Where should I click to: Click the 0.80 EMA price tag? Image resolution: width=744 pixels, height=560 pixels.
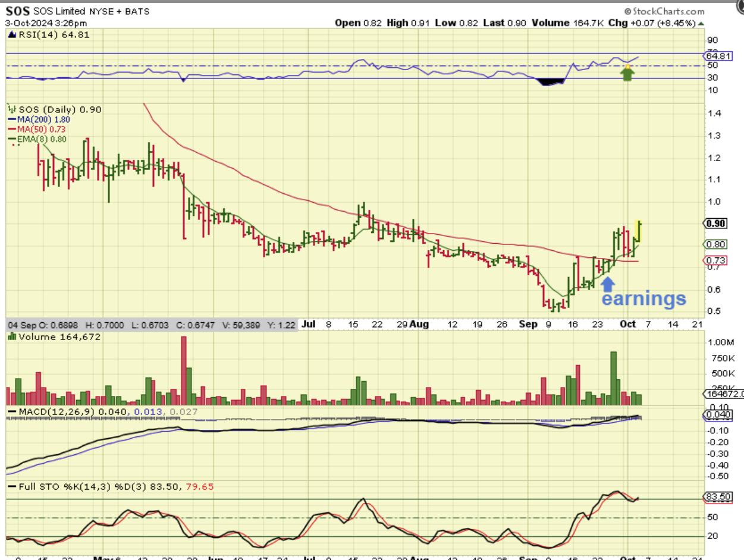click(715, 244)
